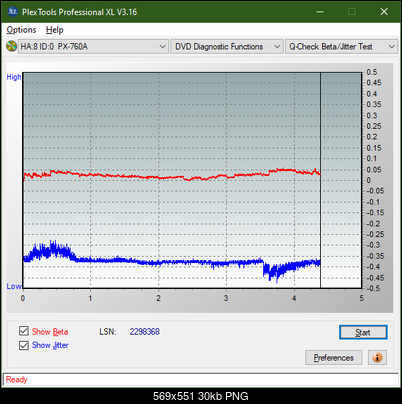Click the orange info icon button
The height and width of the screenshot is (404, 402).
[x=377, y=358]
